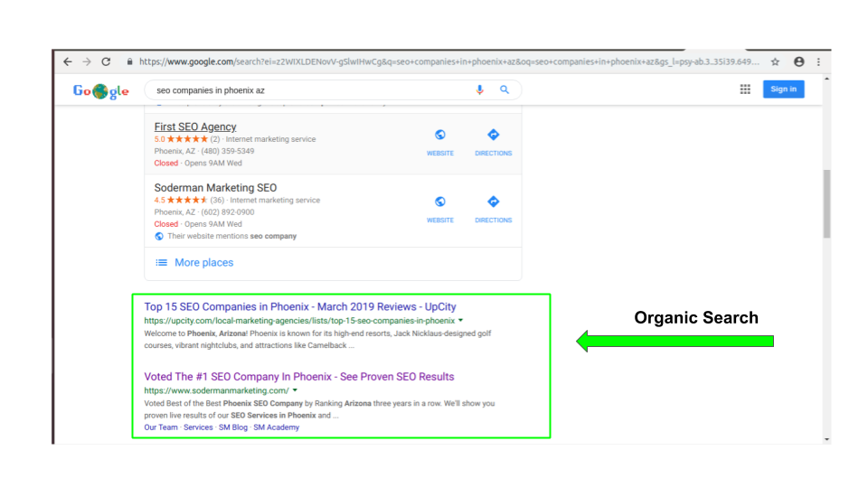This screenshot has width=868, height=488.
Task: Click the page scrollbar thumb
Action: [827, 203]
